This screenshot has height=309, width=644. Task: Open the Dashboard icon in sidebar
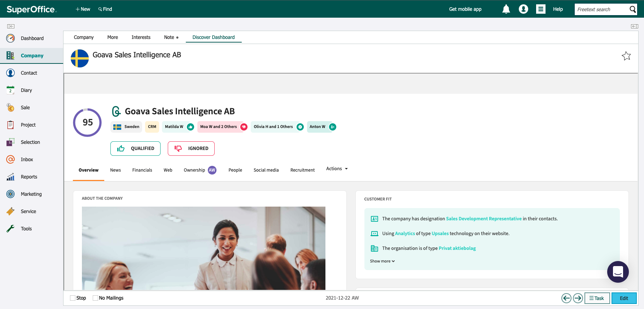tap(10, 38)
